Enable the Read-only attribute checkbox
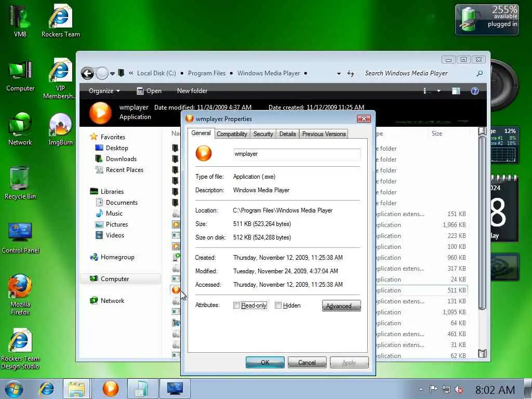This screenshot has height=399, width=532. (x=236, y=305)
